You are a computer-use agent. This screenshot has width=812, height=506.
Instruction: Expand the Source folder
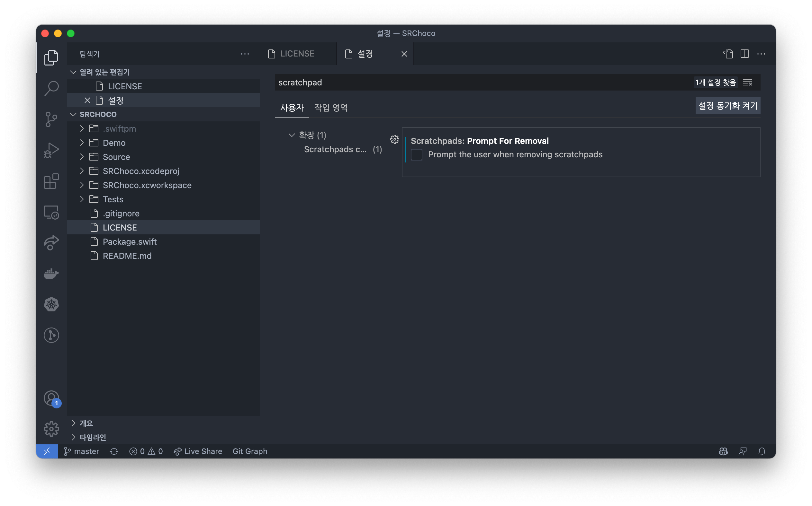[82, 157]
